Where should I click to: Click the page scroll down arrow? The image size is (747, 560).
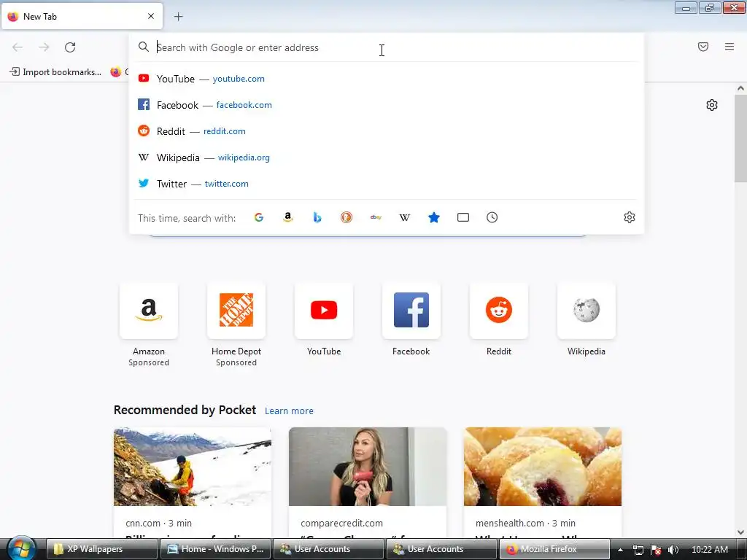point(740,532)
